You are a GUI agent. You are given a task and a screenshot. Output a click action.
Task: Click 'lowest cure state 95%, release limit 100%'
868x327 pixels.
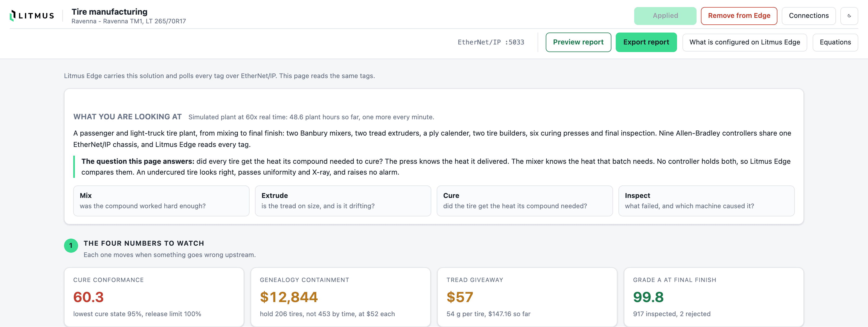137,314
